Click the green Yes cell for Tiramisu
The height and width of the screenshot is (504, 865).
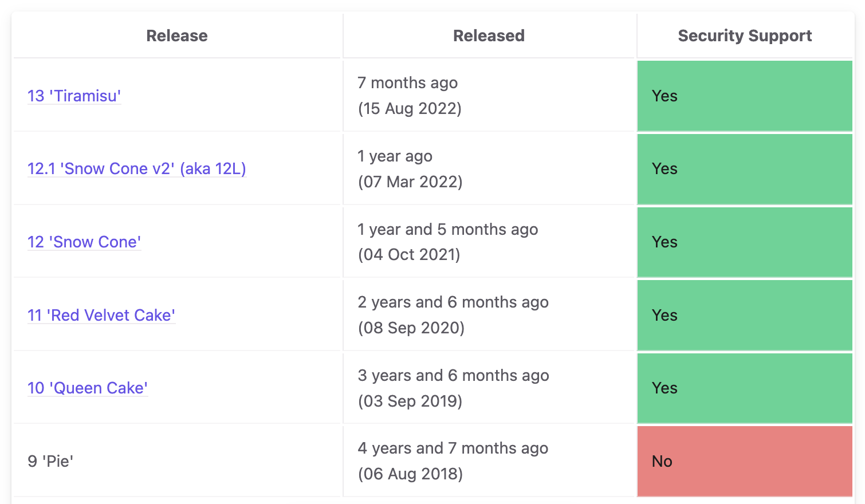point(745,96)
